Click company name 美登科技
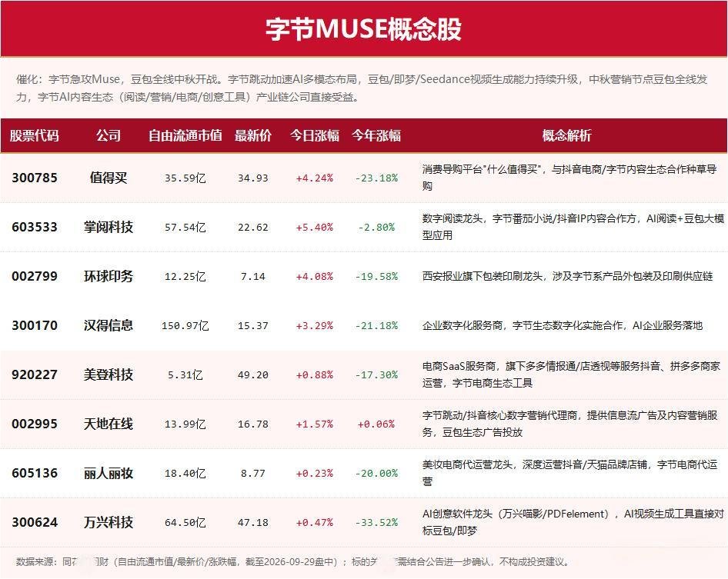The height and width of the screenshot is (579, 728). click(x=109, y=374)
